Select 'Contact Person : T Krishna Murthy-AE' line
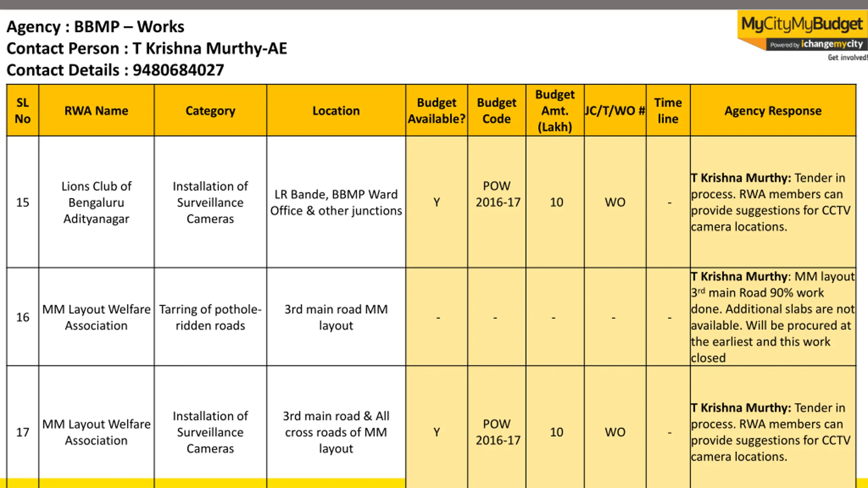 [x=146, y=48]
